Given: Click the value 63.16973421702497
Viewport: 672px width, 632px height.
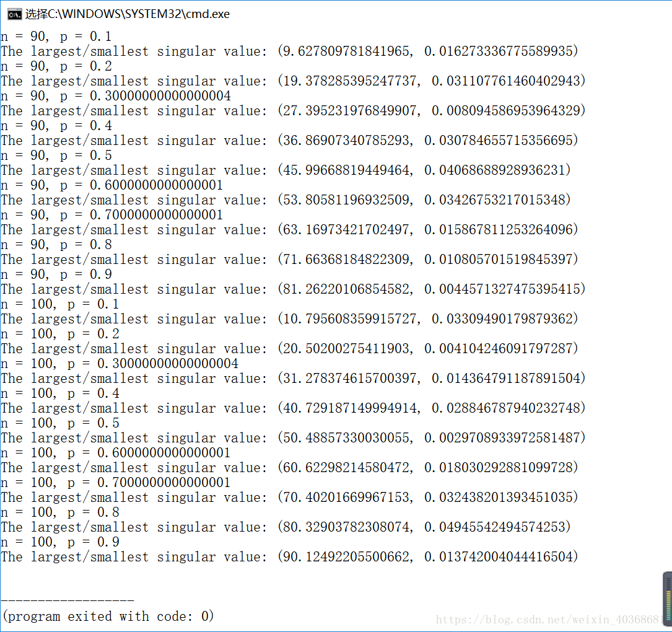Looking at the screenshot, I should pyautogui.click(x=346, y=230).
